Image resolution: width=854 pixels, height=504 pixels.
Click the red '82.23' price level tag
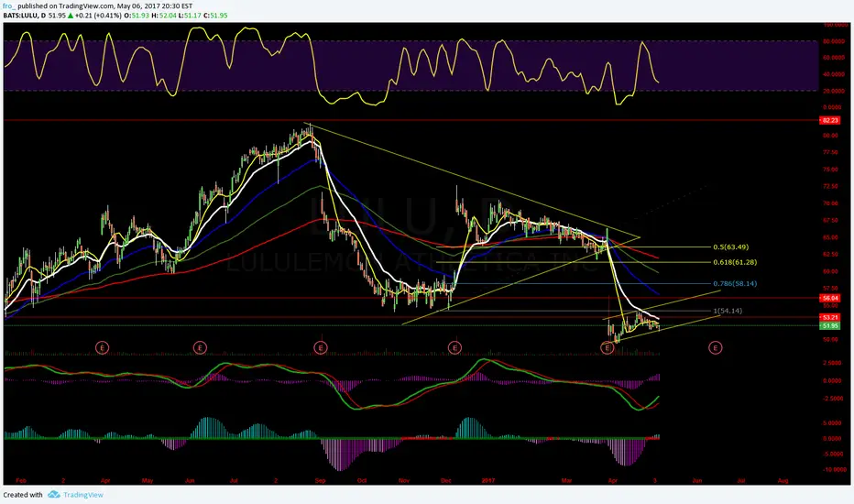(x=829, y=120)
